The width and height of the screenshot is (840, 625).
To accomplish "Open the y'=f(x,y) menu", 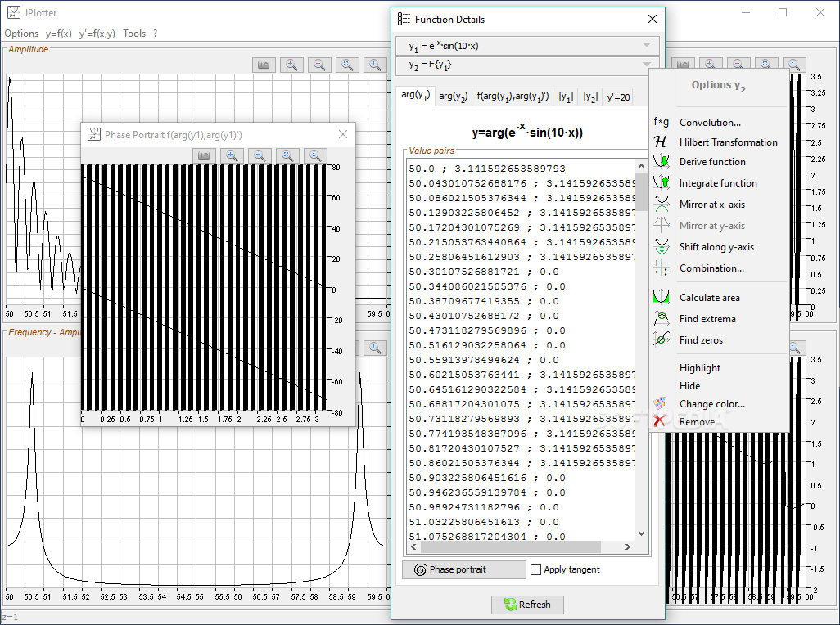I will [97, 34].
